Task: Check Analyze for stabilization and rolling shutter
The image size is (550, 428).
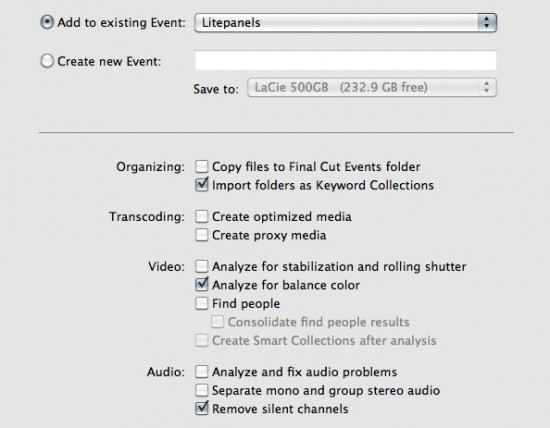Action: pyautogui.click(x=202, y=266)
